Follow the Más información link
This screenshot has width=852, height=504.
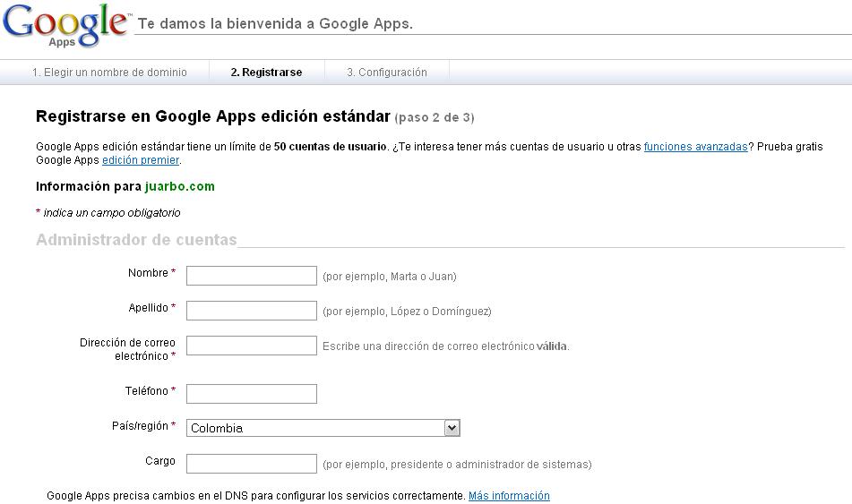(509, 496)
